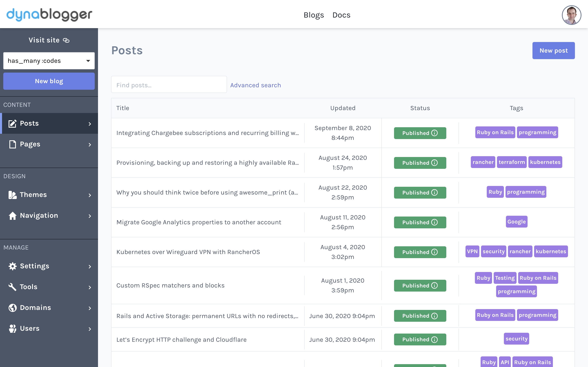This screenshot has height=367, width=588.
Task: Click the Themes paint swatch icon
Action: pyautogui.click(x=12, y=195)
